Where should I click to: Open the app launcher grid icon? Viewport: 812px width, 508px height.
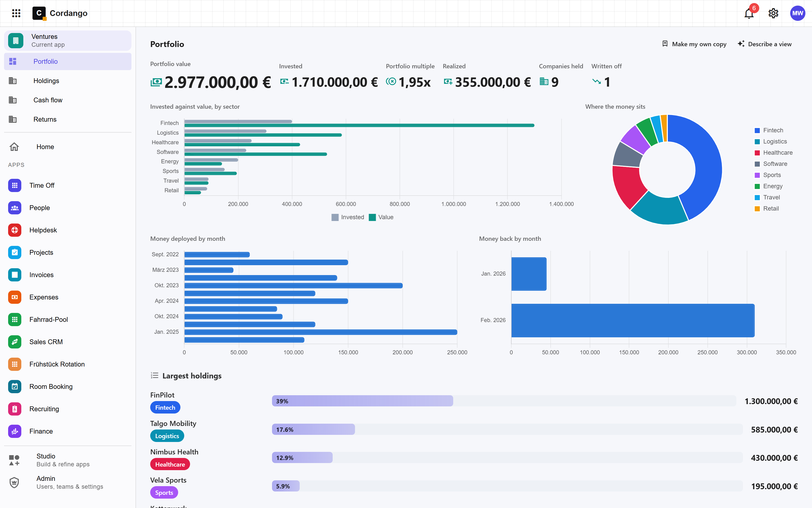point(16,13)
